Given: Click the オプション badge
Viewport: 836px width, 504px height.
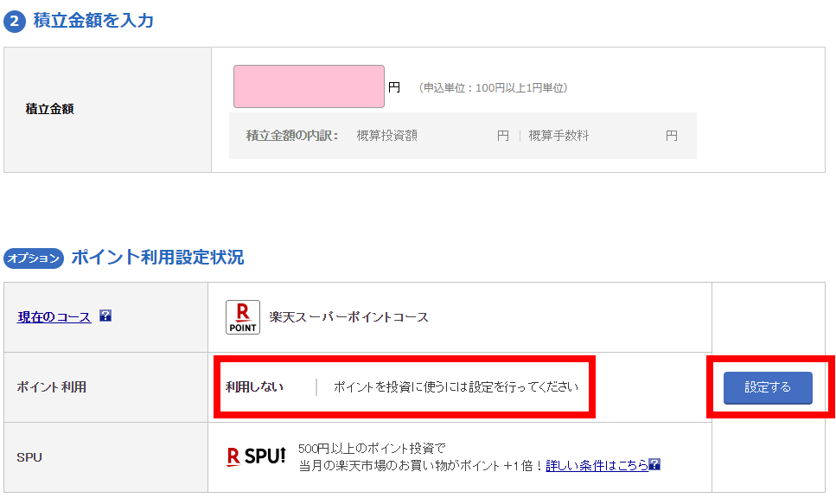Looking at the screenshot, I should pos(34,258).
